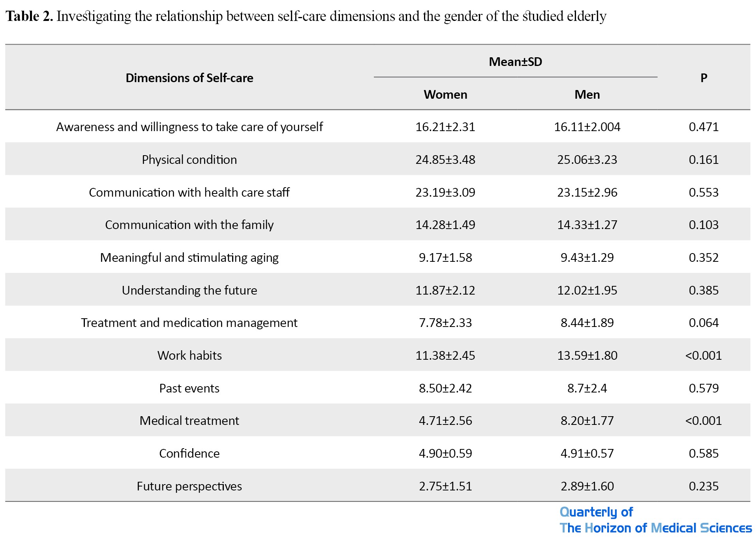Click the Medical treatment row label
This screenshot has width=756, height=539.
[189, 421]
